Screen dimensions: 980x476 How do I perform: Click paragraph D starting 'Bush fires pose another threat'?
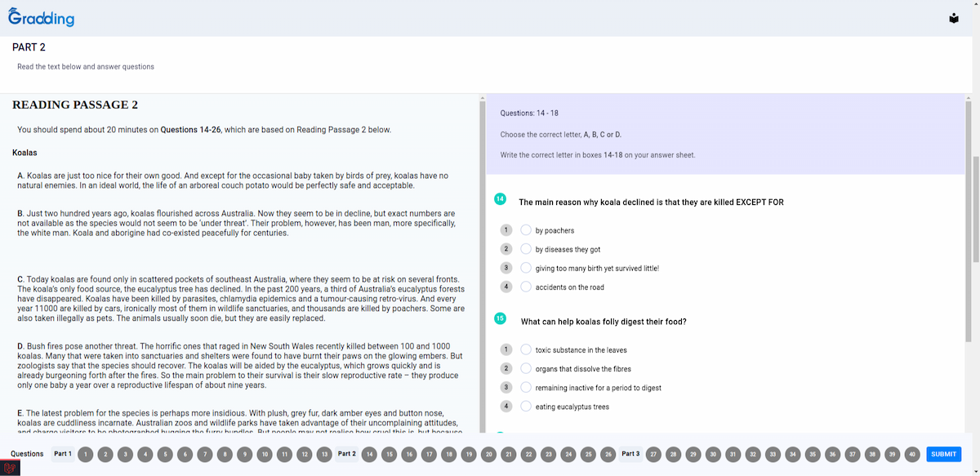[240, 366]
